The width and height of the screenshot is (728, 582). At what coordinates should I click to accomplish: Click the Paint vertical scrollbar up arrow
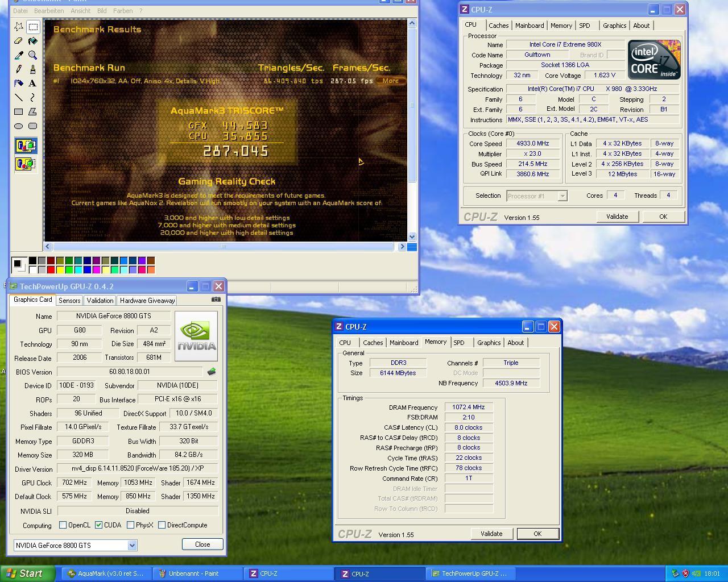tap(412, 24)
